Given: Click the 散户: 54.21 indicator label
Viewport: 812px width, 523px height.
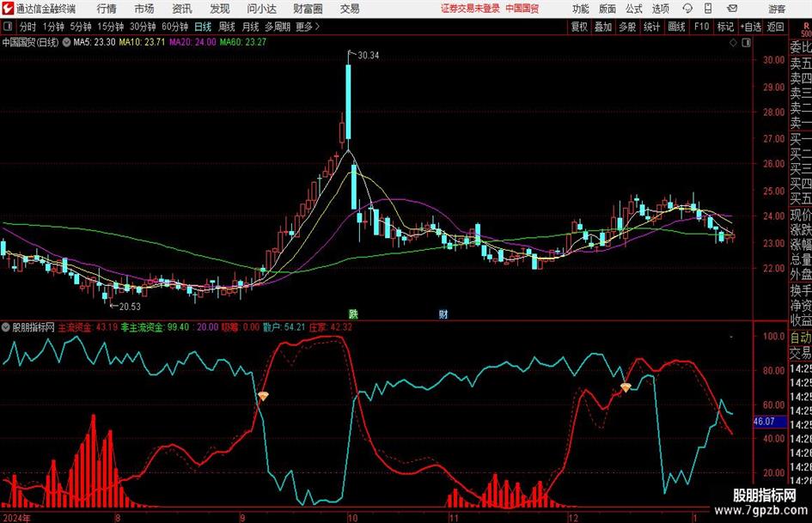Looking at the screenshot, I should click(x=284, y=327).
